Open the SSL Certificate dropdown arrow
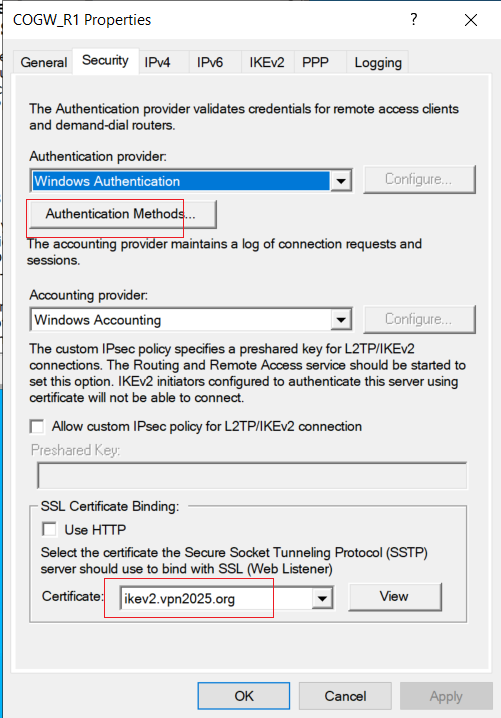 (x=322, y=598)
